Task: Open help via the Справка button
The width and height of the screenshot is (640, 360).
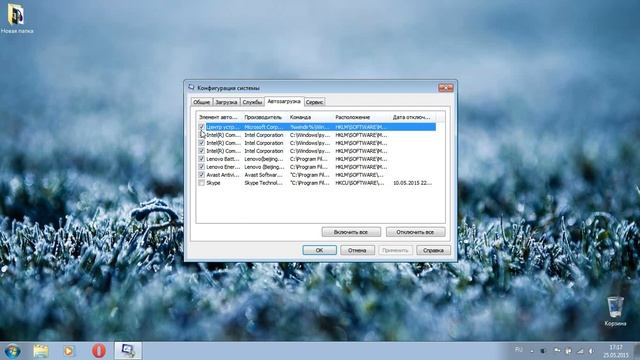Action: [x=433, y=250]
